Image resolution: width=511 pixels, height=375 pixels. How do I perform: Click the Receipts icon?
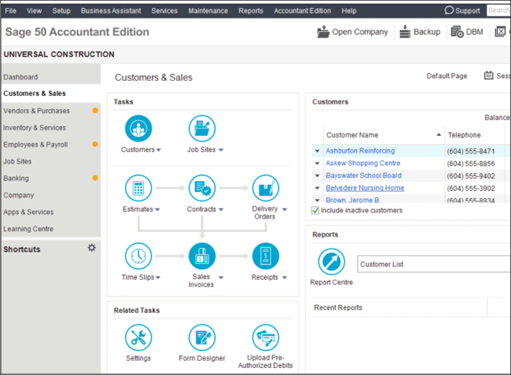click(x=265, y=256)
